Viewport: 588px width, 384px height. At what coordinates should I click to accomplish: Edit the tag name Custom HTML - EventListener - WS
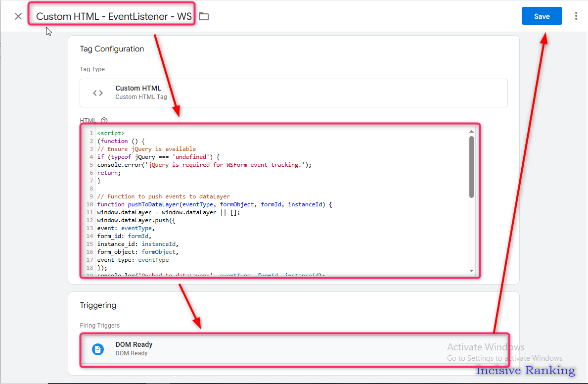[x=114, y=16]
